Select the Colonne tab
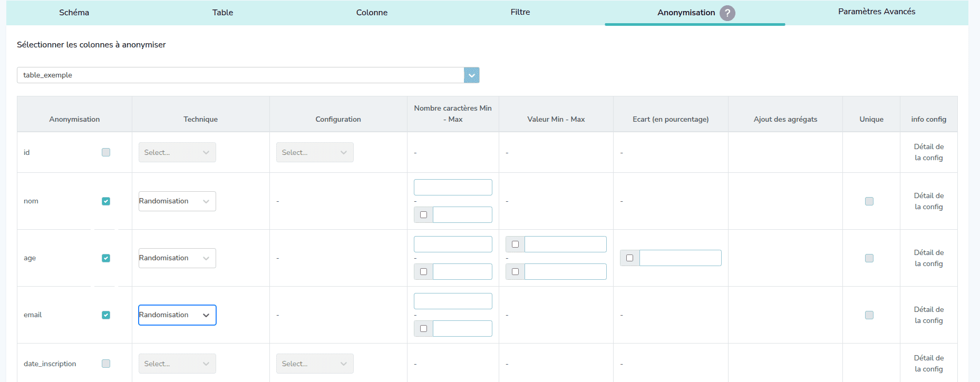This screenshot has height=382, width=980. coord(372,13)
